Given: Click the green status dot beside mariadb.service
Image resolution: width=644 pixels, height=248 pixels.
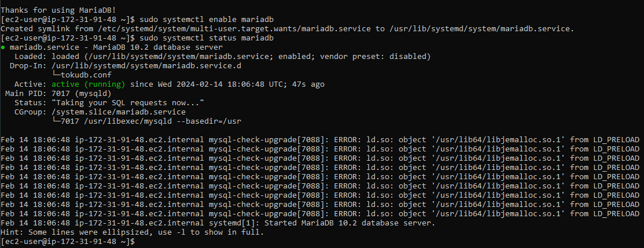Looking at the screenshot, I should point(3,47).
